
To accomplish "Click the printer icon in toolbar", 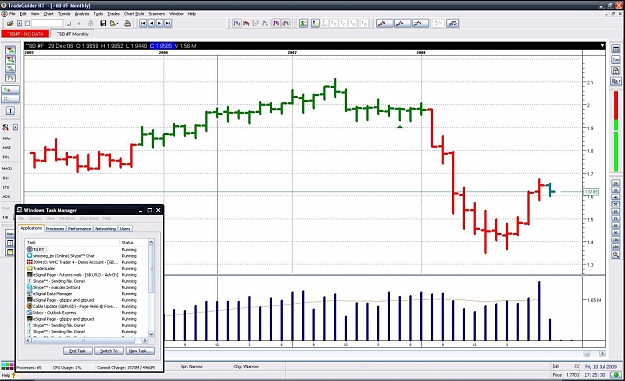I will point(128,24).
